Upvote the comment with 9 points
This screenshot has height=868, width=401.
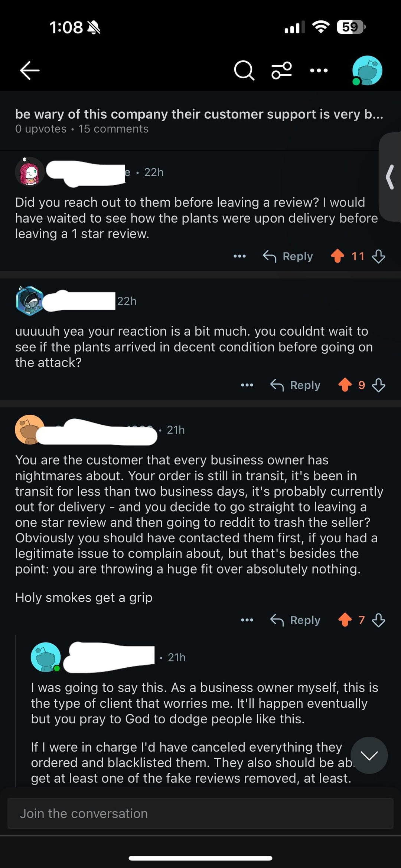coord(345,385)
